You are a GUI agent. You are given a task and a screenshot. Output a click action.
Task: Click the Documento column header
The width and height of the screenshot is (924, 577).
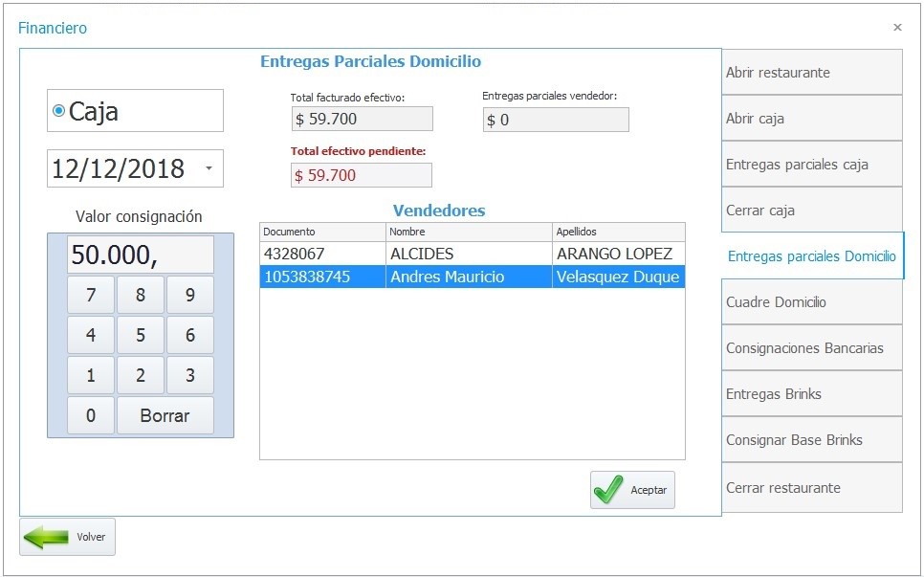[x=322, y=232]
